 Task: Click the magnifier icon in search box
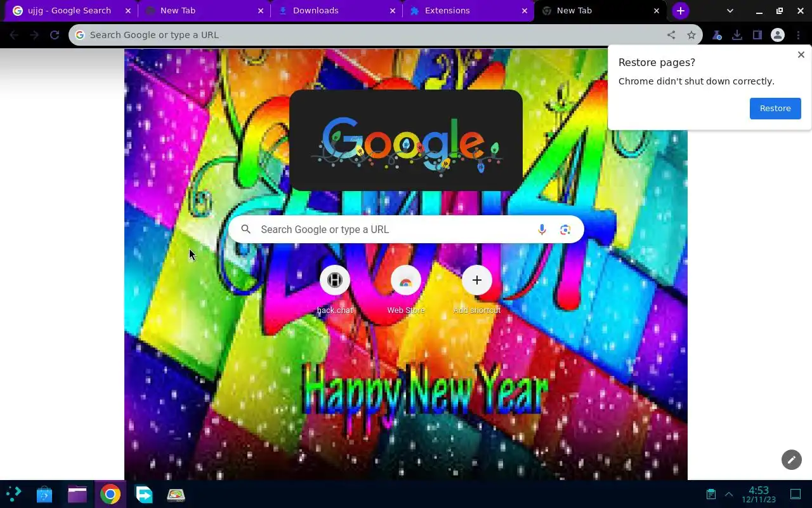pos(246,229)
